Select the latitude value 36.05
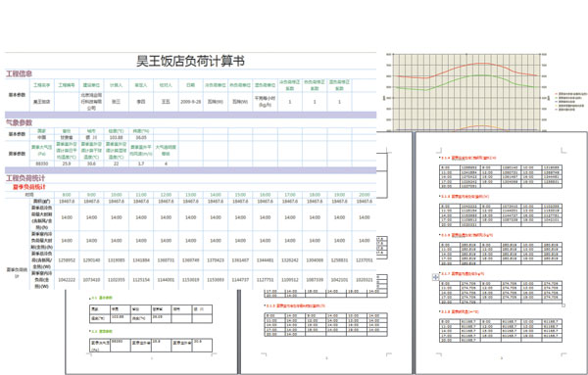 tap(141, 137)
